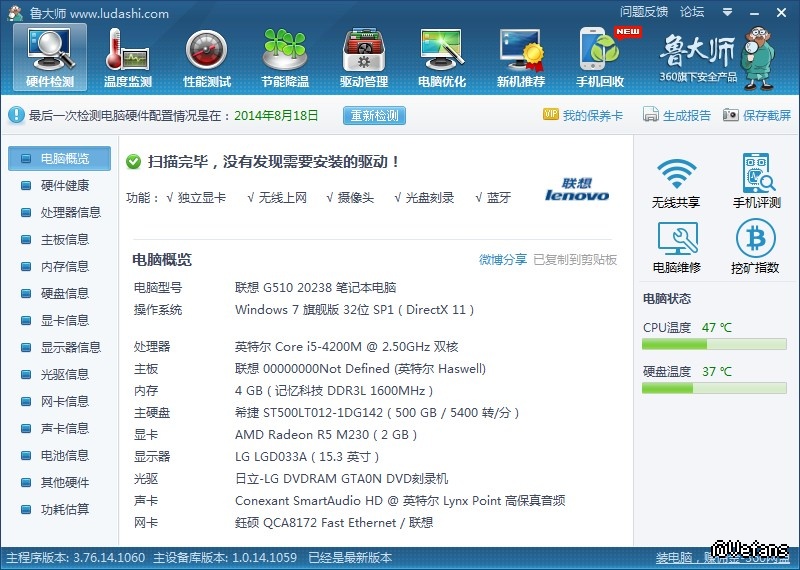Image resolution: width=800 pixels, height=570 pixels.
Task: Click 已经是最新版本 in status bar
Action: (x=350, y=558)
